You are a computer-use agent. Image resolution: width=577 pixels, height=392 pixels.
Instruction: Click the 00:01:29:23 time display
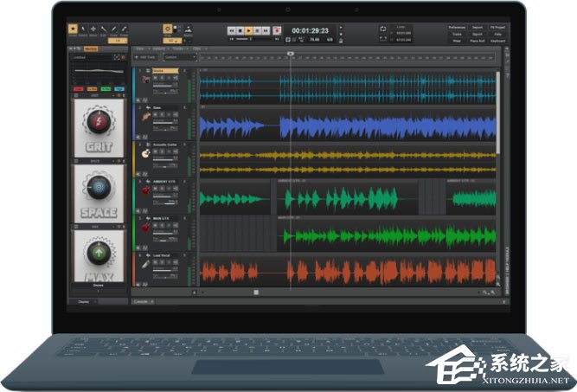[310, 31]
